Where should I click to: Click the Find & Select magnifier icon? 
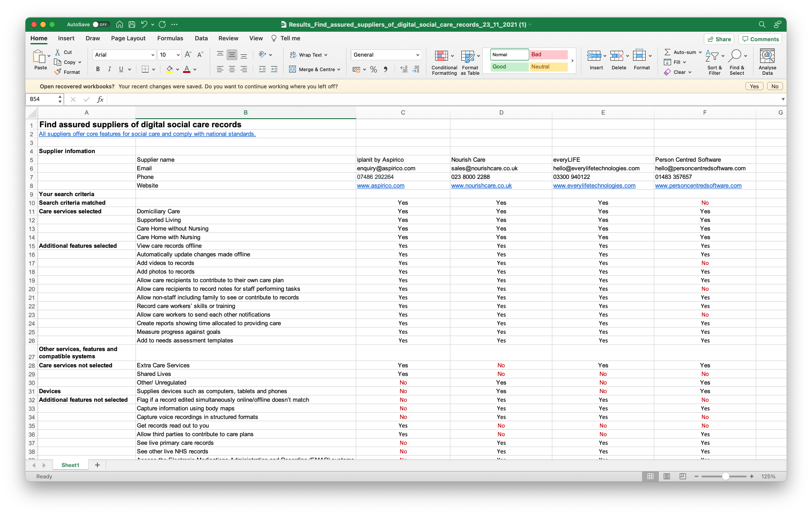pyautogui.click(x=736, y=56)
